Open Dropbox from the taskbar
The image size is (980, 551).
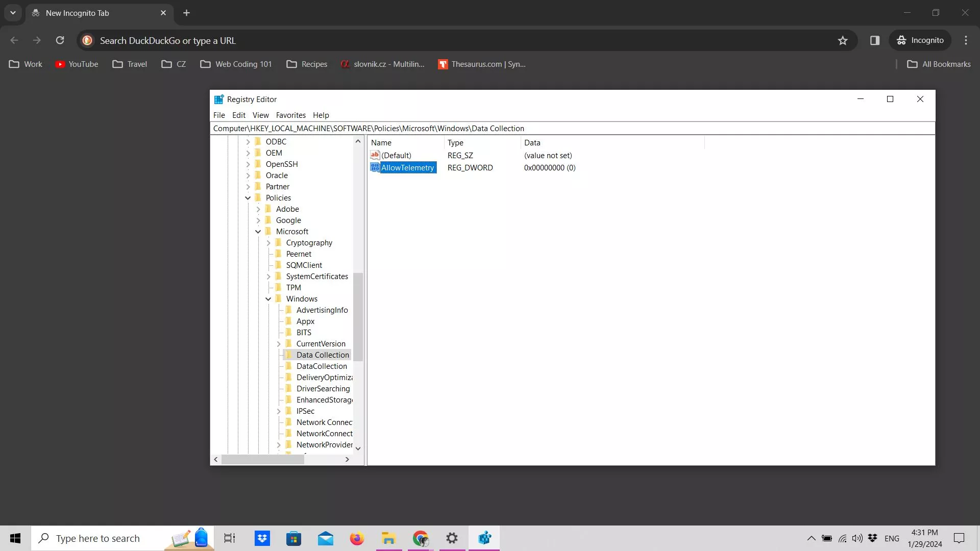click(x=262, y=538)
